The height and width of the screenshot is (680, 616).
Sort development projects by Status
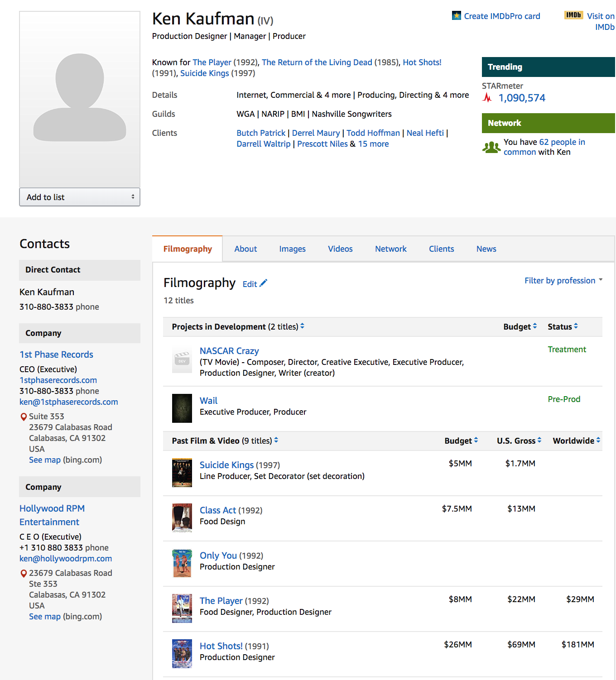coord(563,326)
